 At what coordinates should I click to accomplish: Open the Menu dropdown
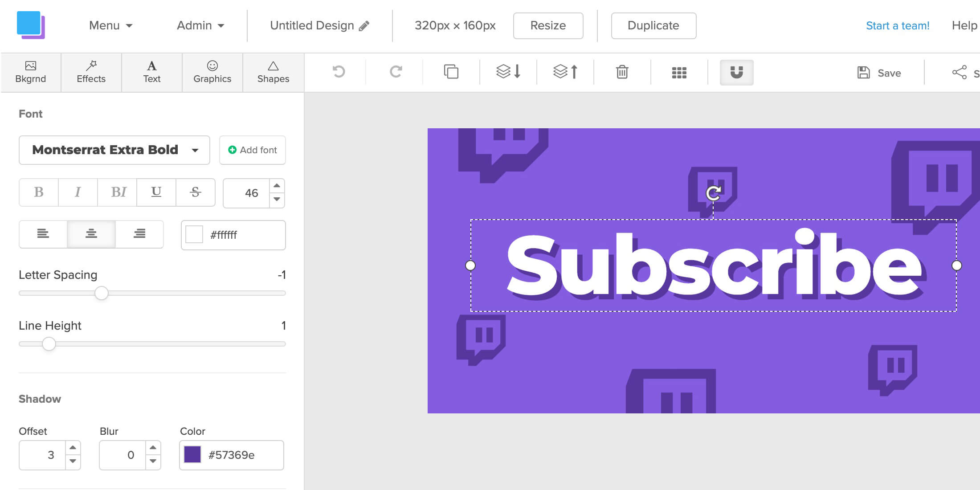(x=110, y=25)
